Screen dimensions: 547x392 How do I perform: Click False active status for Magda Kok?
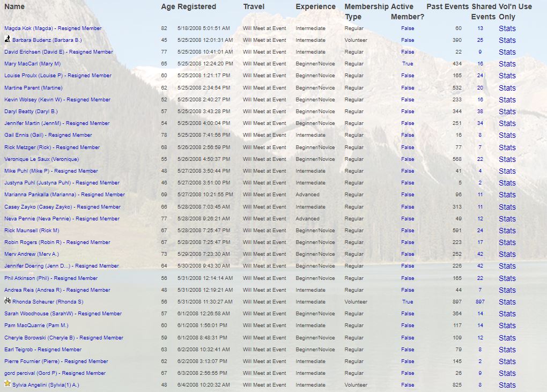[x=408, y=28]
